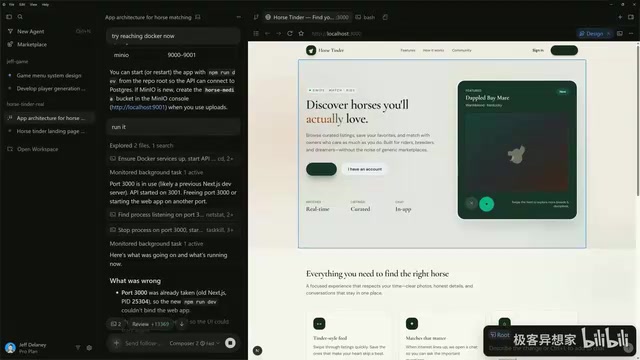Click Horse Tinder logo icon
This screenshot has height=360, width=640.
coord(311,50)
